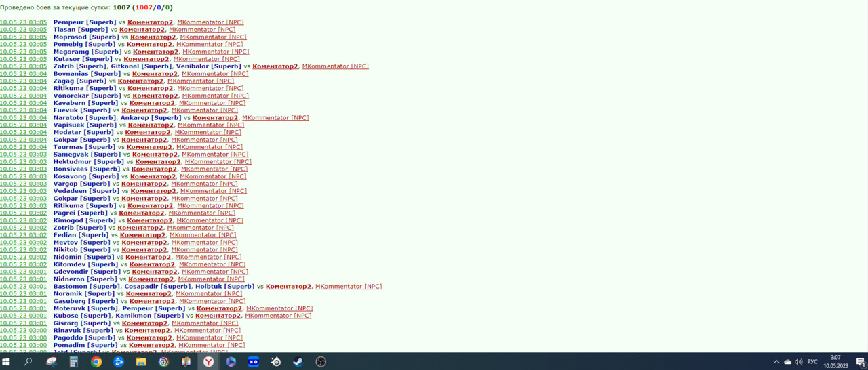Open SteelSeries app from the taskbar
Image resolution: width=868 pixels, height=370 pixels.
pyautogui.click(x=276, y=362)
